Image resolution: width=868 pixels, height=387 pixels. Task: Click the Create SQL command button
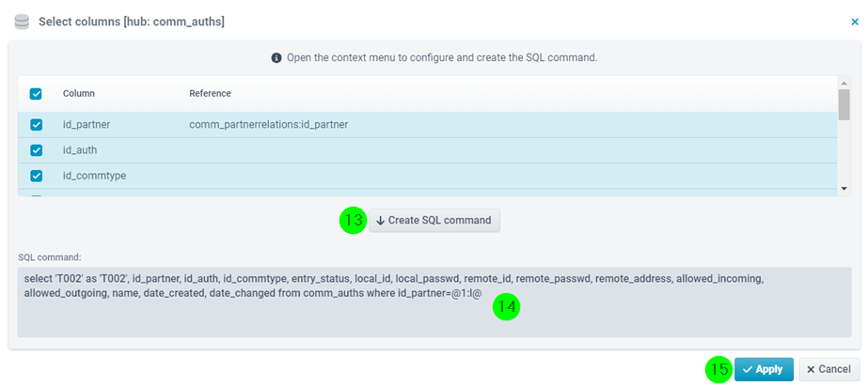(x=434, y=220)
